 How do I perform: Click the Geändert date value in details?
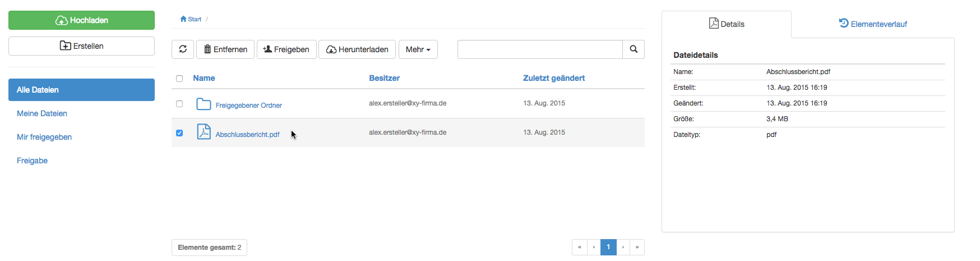tap(797, 103)
